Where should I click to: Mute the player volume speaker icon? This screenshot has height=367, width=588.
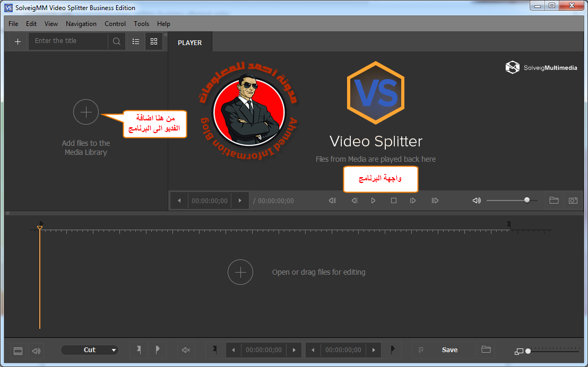pyautogui.click(x=477, y=200)
